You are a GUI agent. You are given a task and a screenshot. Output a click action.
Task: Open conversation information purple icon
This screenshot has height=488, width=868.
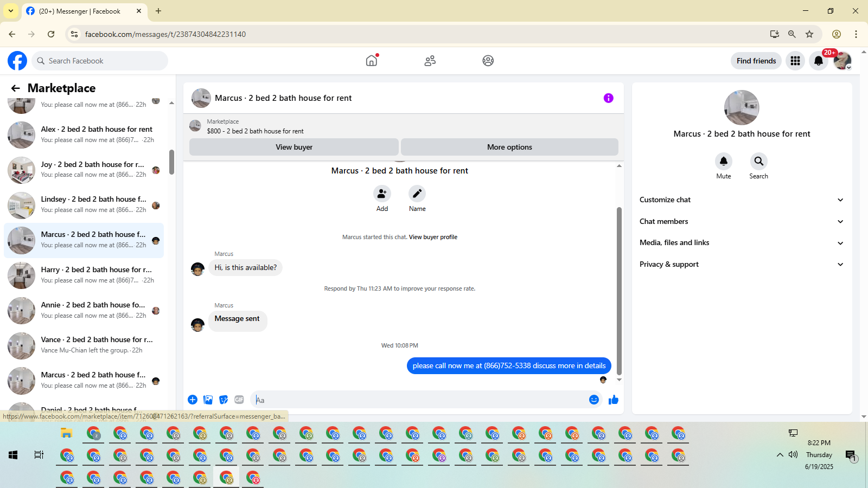pos(609,98)
